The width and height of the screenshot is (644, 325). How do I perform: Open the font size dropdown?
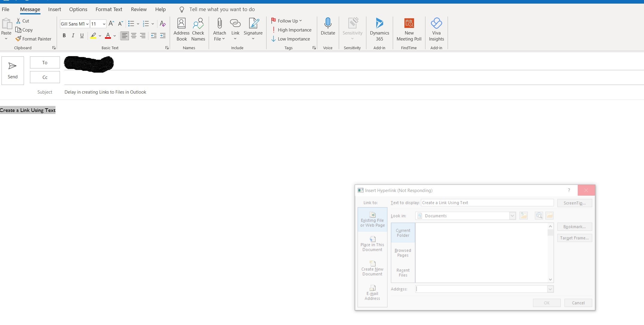104,24
